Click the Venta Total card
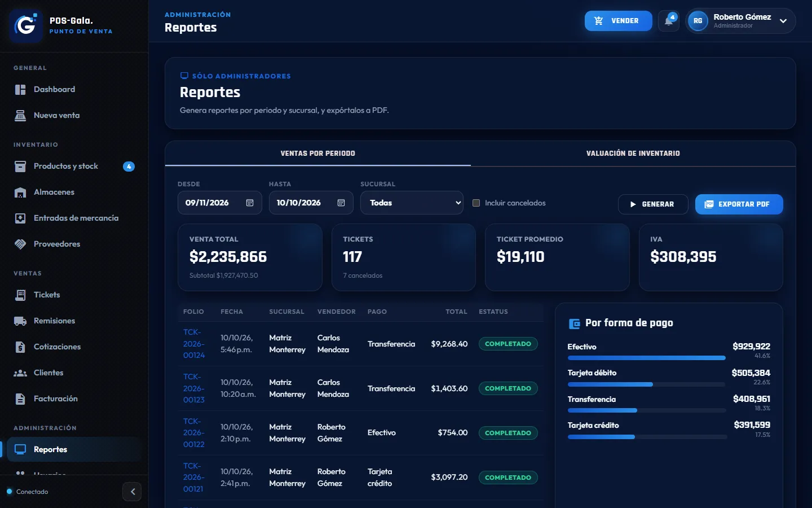 (250, 257)
